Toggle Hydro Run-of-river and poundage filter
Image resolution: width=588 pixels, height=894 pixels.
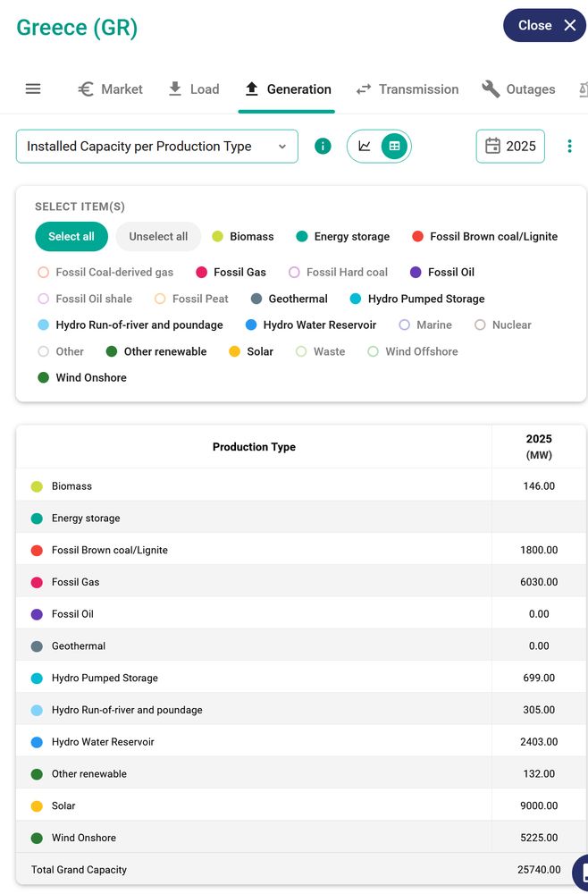[130, 325]
